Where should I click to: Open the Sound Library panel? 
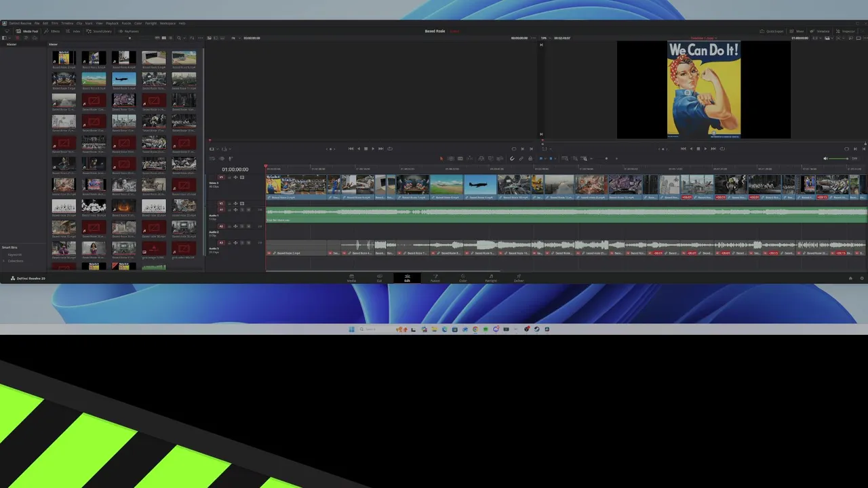point(99,31)
